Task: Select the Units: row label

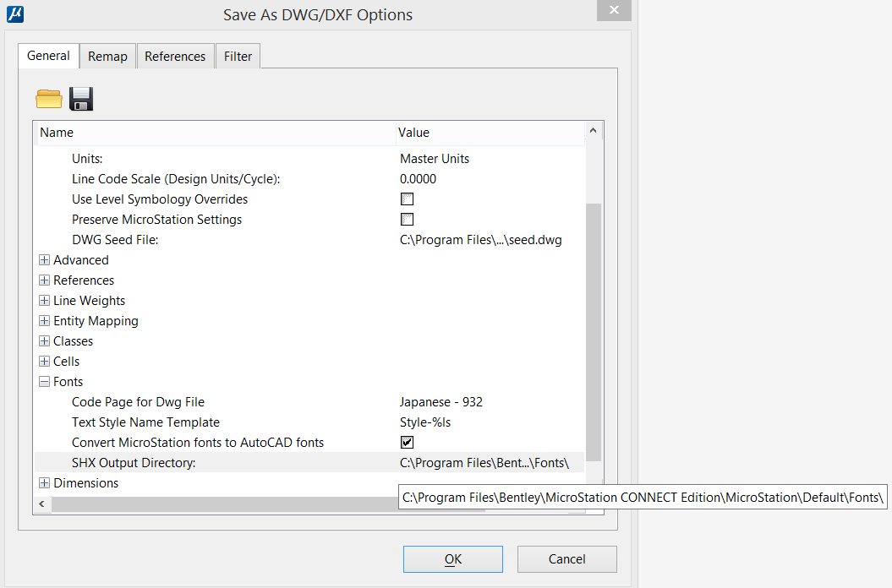Action: click(x=87, y=159)
